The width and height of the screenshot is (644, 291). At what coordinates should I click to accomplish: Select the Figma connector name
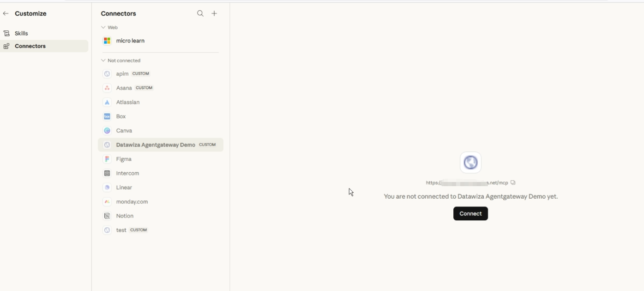124,159
